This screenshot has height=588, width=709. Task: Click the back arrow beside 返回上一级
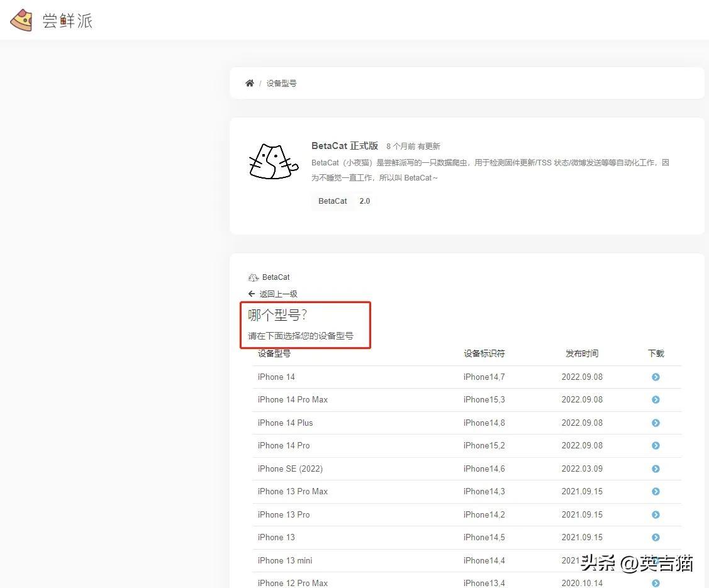(251, 294)
